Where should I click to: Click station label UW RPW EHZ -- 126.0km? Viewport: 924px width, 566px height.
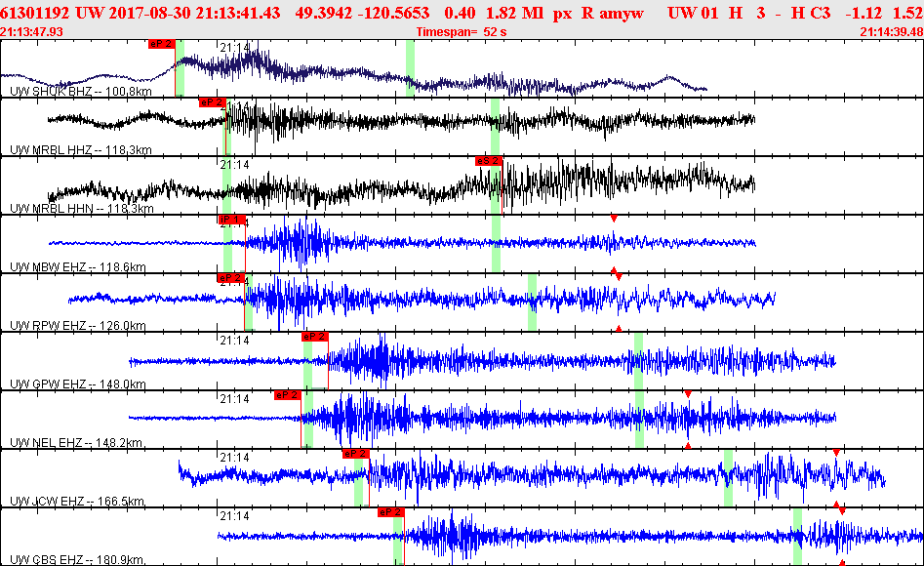click(78, 326)
